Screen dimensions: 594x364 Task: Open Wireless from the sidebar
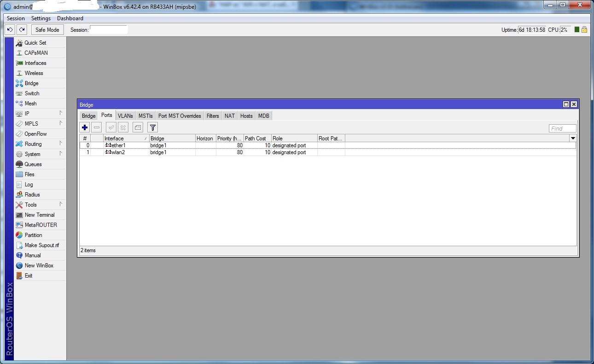point(34,73)
